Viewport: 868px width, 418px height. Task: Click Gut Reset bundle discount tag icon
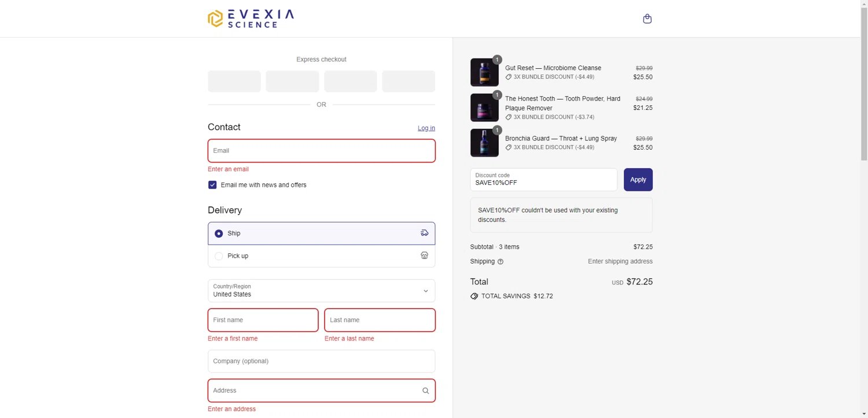(509, 77)
